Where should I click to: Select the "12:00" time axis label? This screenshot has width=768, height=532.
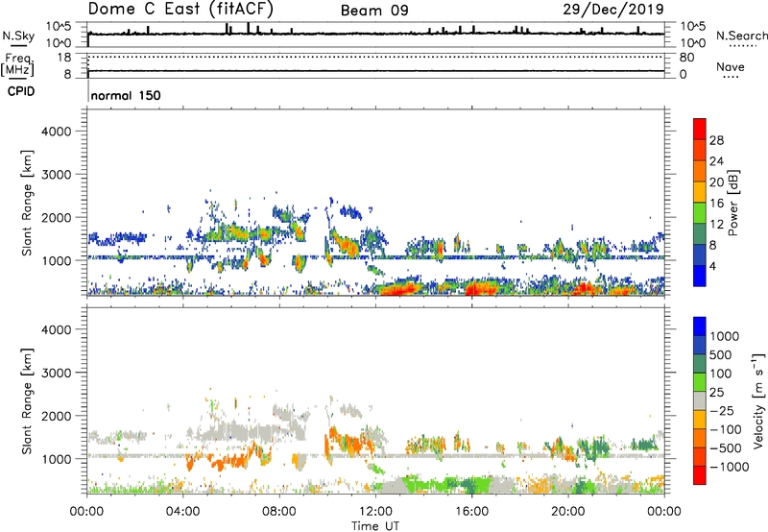click(x=375, y=512)
